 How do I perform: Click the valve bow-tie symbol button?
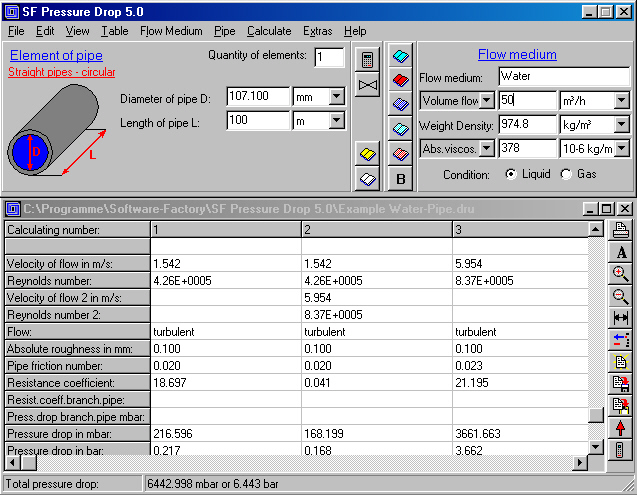point(367,85)
